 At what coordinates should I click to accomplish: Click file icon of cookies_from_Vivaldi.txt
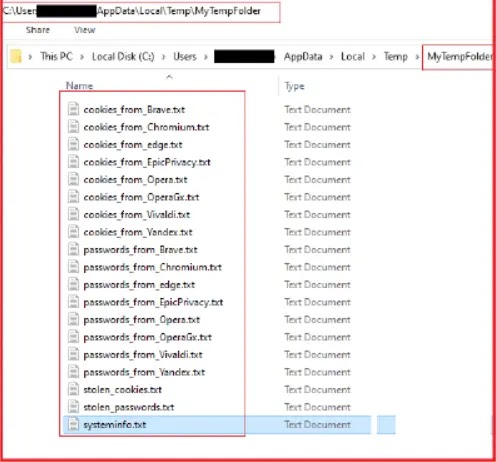click(x=73, y=214)
